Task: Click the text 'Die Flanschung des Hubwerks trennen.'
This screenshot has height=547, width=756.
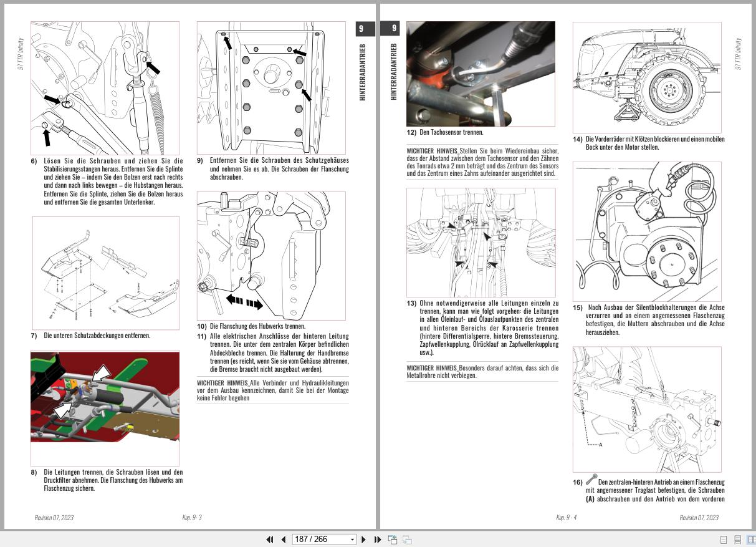Action: click(x=259, y=326)
